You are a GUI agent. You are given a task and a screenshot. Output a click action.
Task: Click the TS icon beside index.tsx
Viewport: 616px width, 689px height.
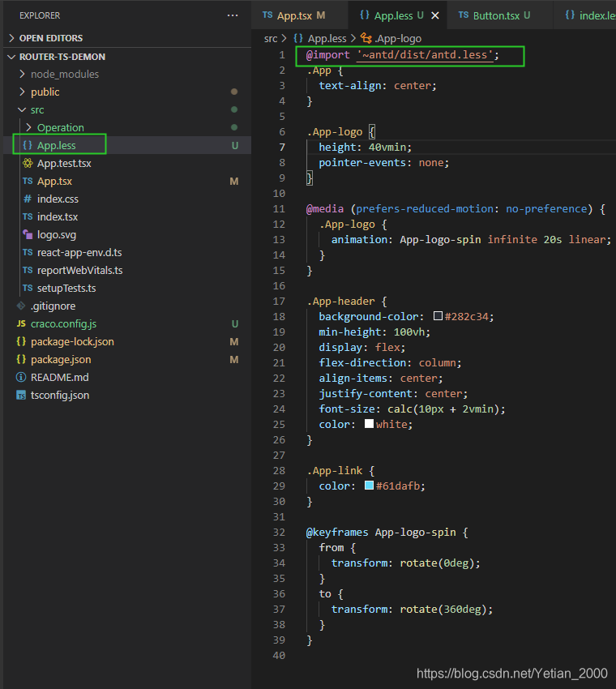point(28,216)
